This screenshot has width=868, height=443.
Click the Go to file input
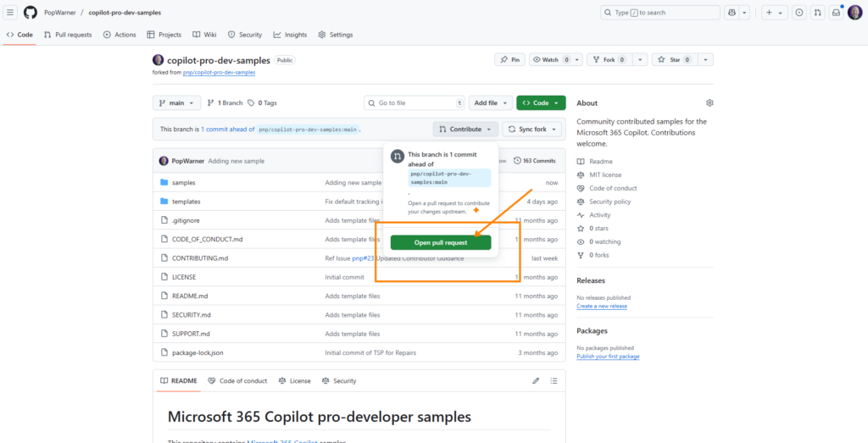pyautogui.click(x=415, y=102)
